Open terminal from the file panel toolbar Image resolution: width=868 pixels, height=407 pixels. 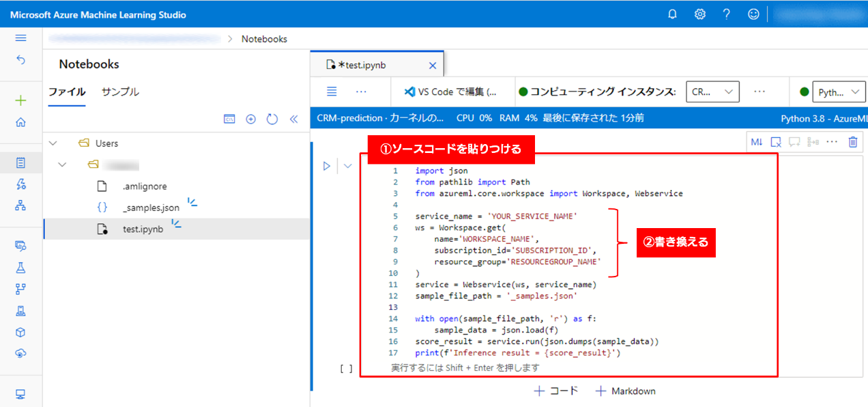coord(229,119)
